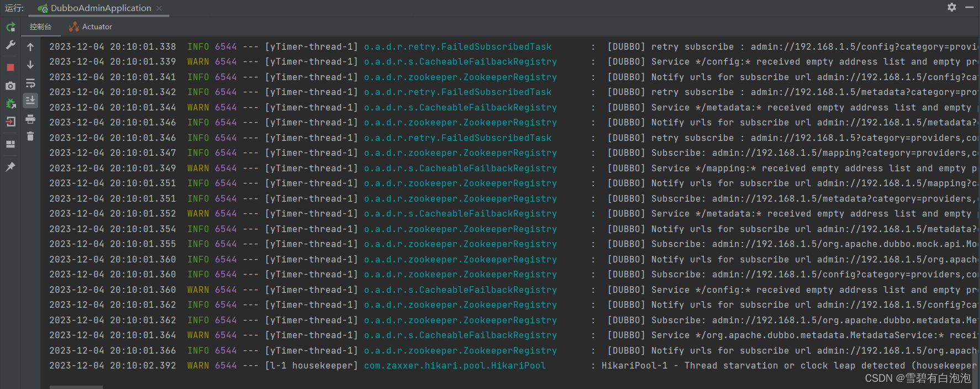This screenshot has height=389, width=980.
Task: Click ZookeeperRegistry class at 20:10:01.354
Action: click(x=460, y=229)
